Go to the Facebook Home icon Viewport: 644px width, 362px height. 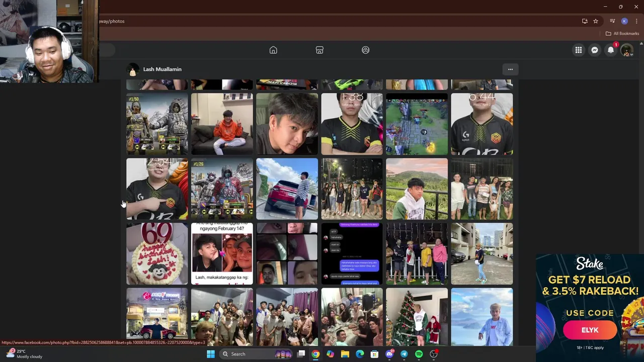273,50
